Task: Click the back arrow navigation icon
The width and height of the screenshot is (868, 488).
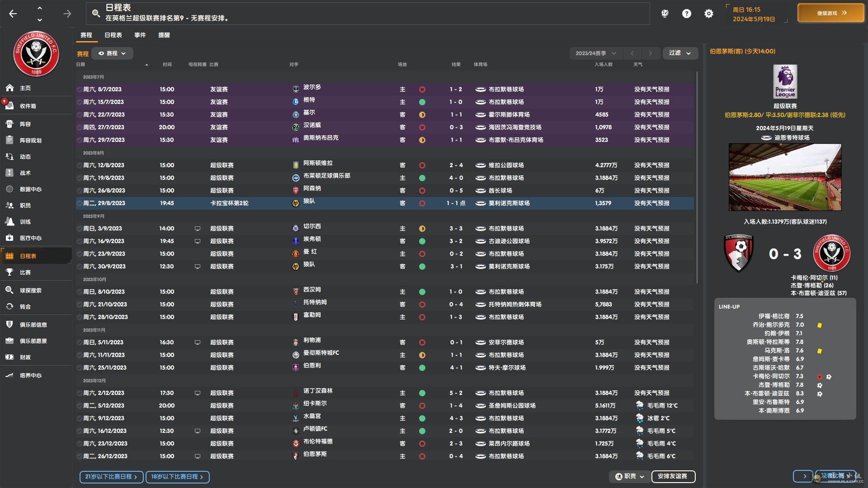Action: pyautogui.click(x=13, y=14)
